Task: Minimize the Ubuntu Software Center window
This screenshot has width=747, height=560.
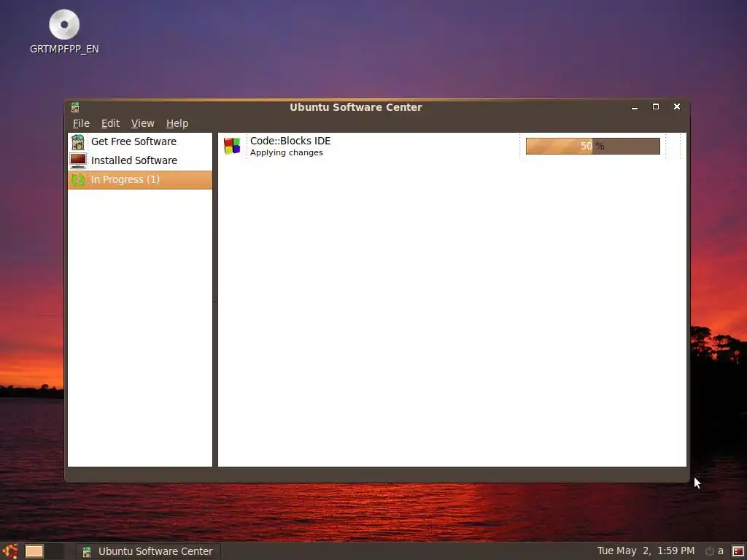Action: [x=635, y=107]
